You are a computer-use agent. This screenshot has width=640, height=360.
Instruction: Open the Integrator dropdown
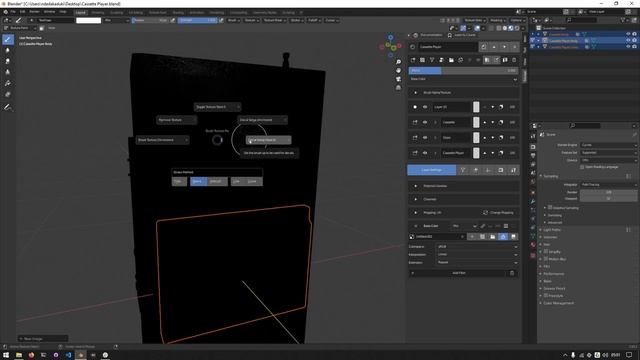(608, 184)
